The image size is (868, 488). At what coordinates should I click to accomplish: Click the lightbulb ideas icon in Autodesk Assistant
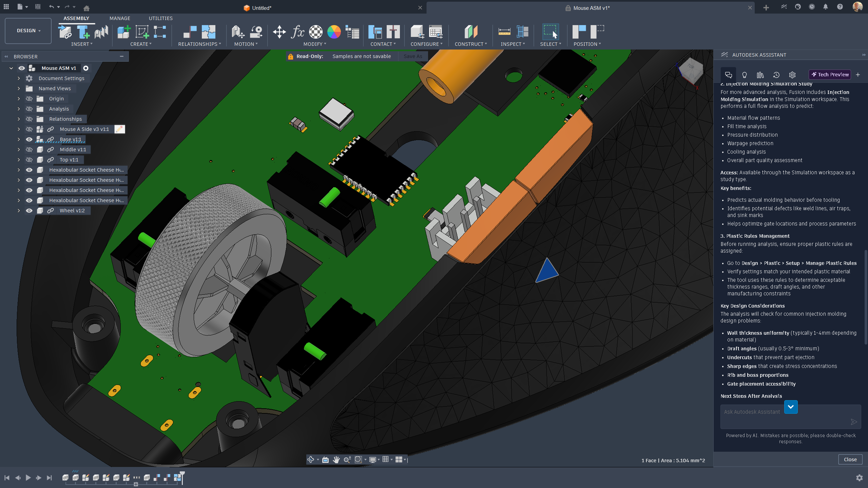[x=744, y=75]
